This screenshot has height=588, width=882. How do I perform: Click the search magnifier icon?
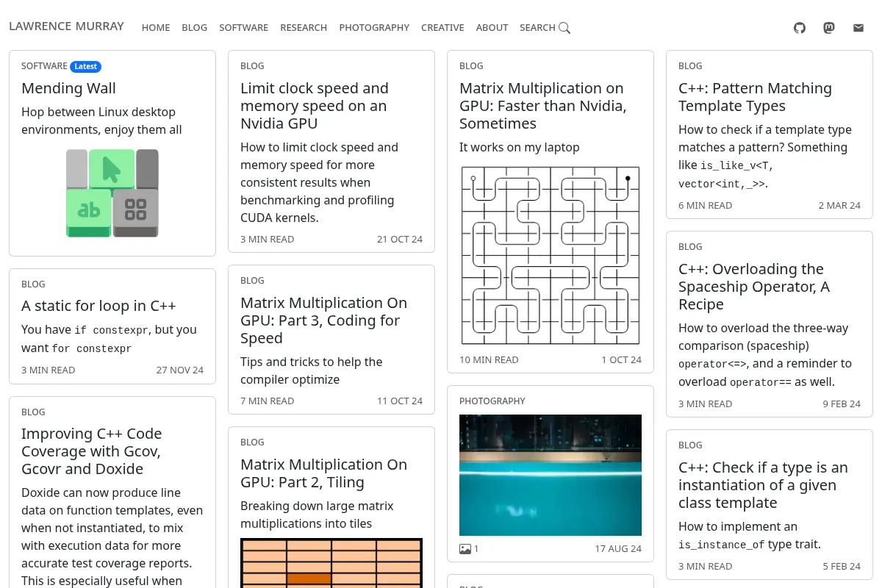[x=564, y=28]
